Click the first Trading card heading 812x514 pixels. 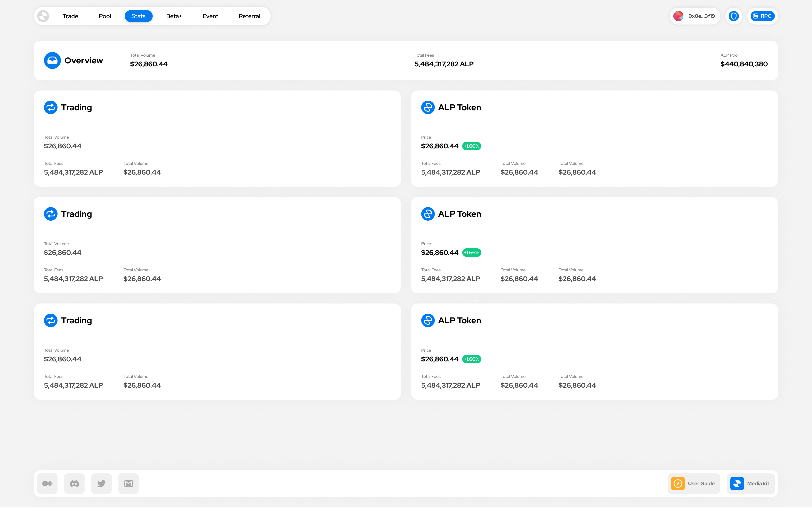point(77,108)
